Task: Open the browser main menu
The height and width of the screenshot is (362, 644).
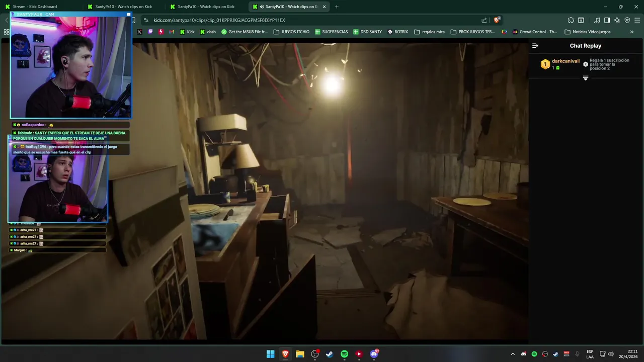Action: pos(637,20)
